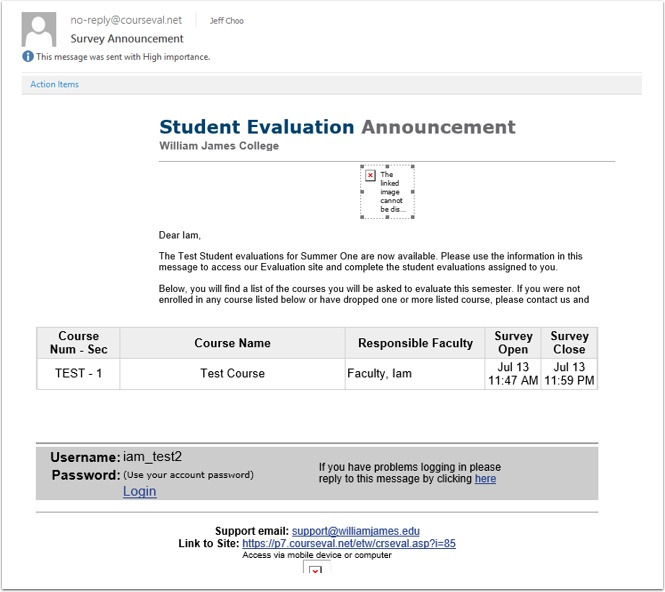
Task: Click username value iam_test2
Action: point(152,457)
